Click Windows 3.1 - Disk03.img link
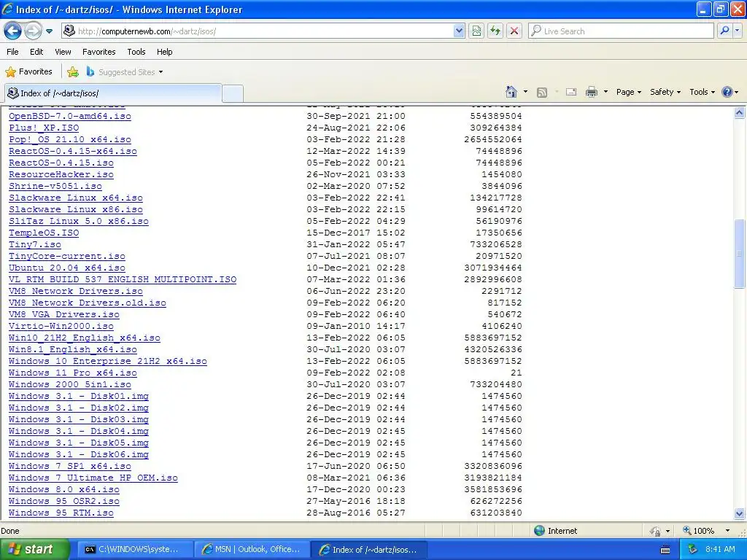This screenshot has height=560, width=747. [x=79, y=419]
